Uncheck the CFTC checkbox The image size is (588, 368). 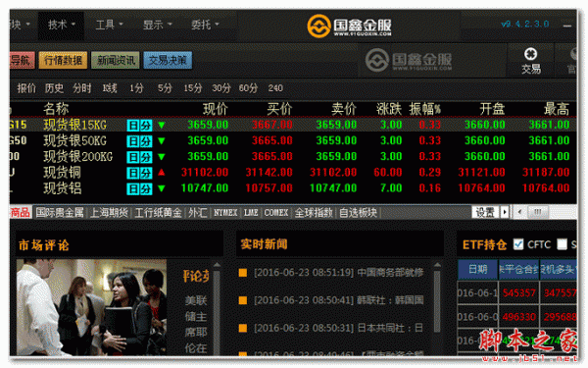[518, 244]
